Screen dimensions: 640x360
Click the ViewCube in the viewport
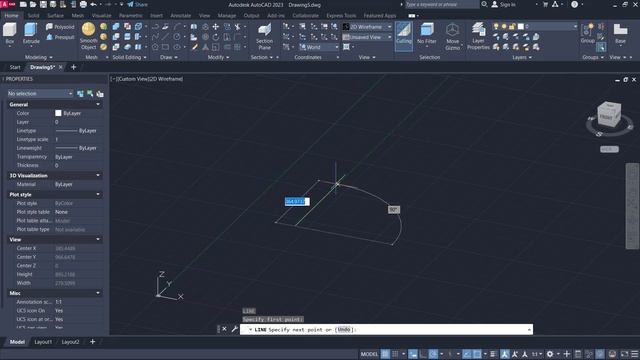(609, 116)
